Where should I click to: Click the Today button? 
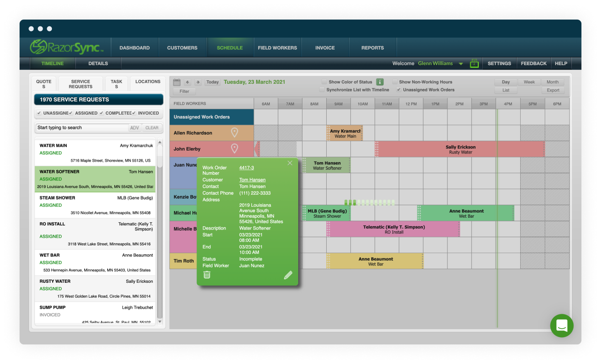[x=212, y=82]
